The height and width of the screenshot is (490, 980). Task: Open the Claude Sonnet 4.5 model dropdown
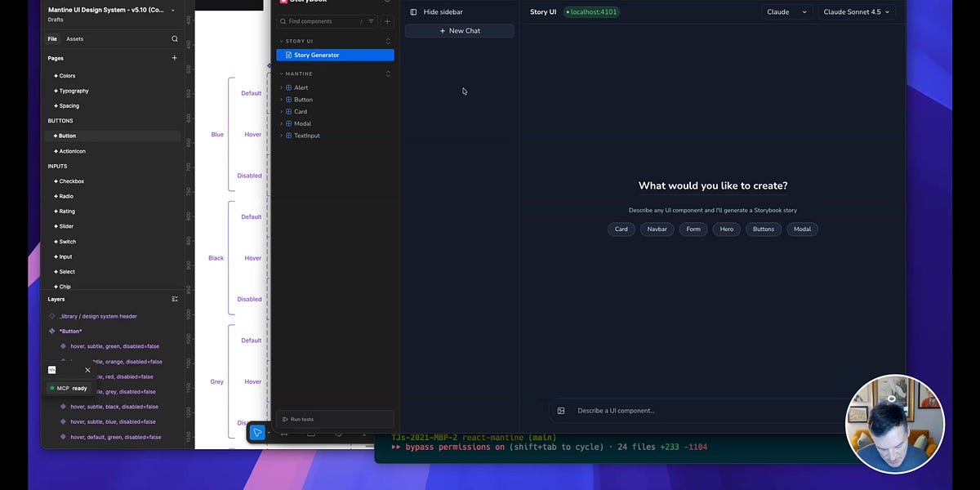(x=857, y=12)
